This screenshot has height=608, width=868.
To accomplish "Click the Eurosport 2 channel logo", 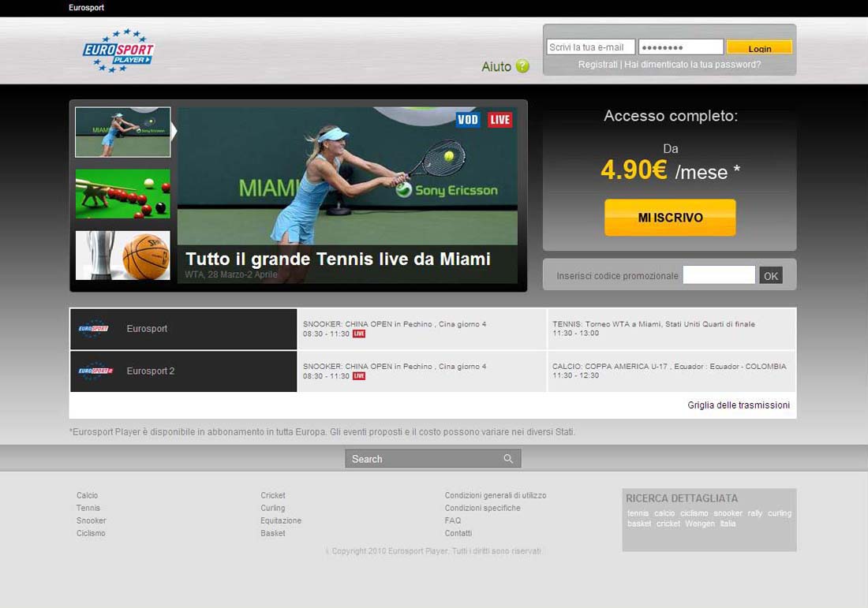I will click(x=95, y=371).
